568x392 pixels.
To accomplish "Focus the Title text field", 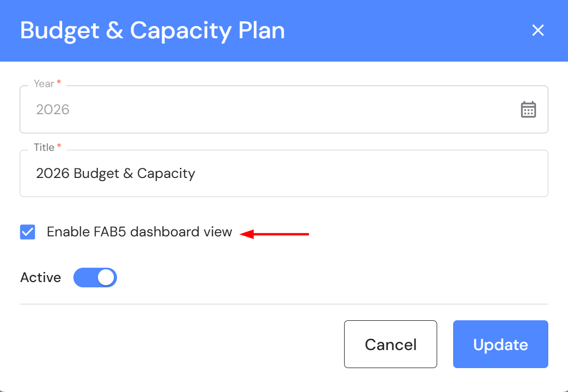I will tap(319, 174).
